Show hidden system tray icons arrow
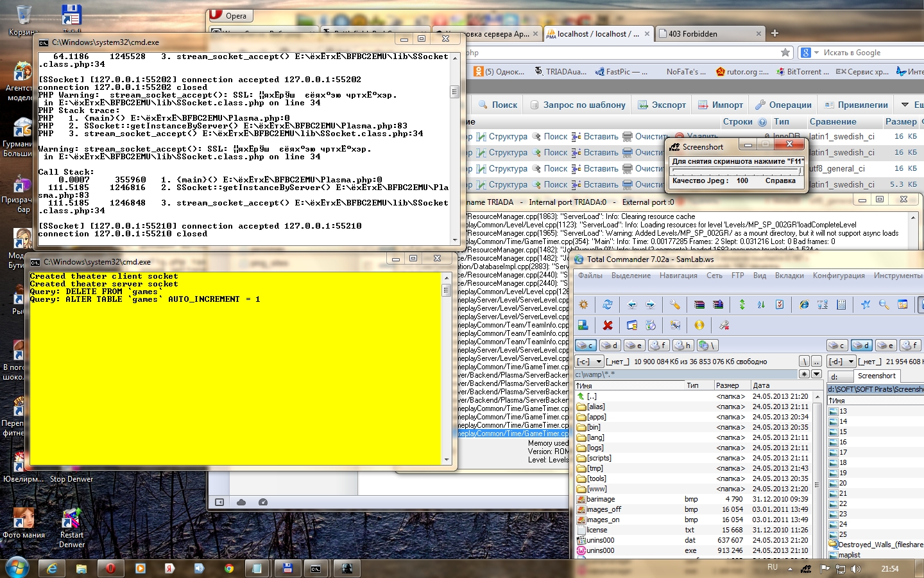This screenshot has height=578, width=924. (790, 569)
